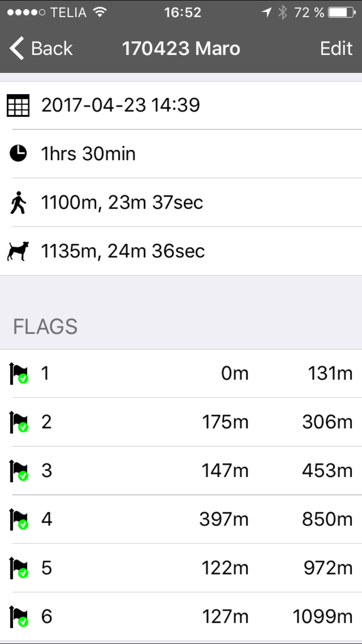Tap the flag icon for flag 2
The height and width of the screenshot is (644, 362).
point(19,422)
